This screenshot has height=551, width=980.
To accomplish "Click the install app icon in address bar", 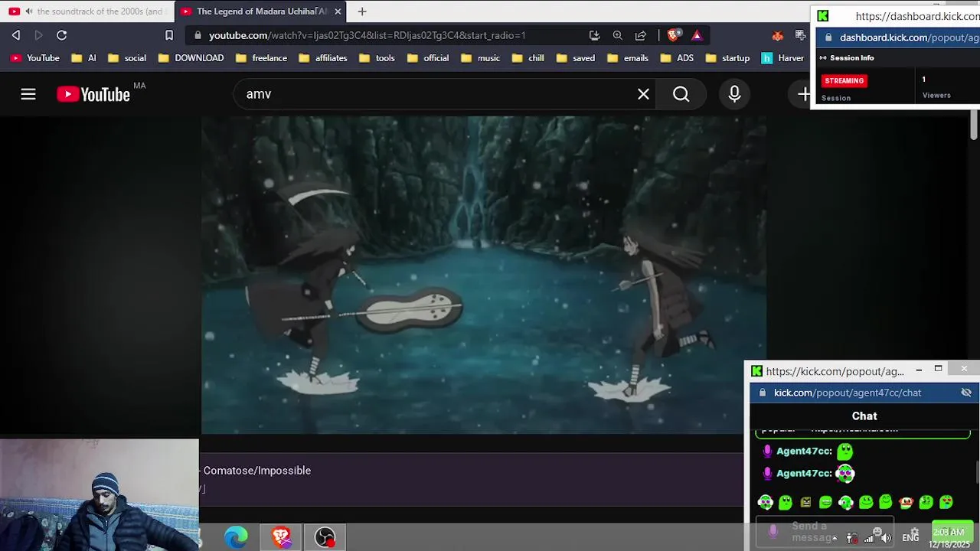I will (594, 35).
